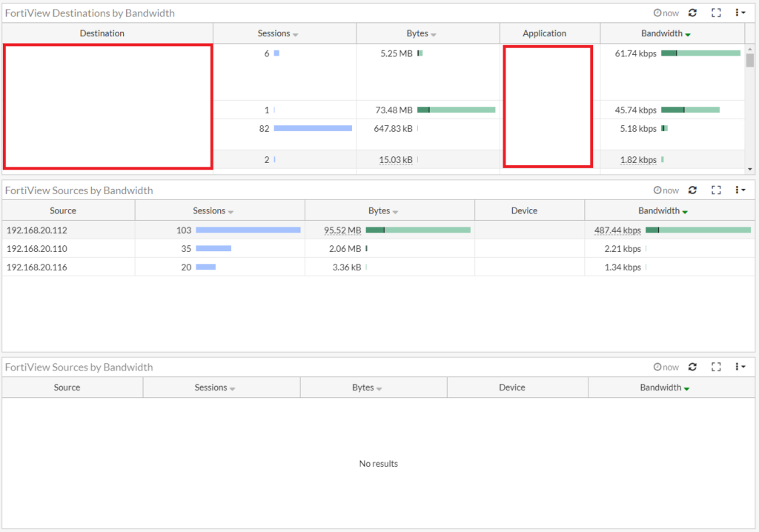Screen dimensions: 759x532
Task: Click the 1.34 kbps bandwidth value
Action: [623, 267]
